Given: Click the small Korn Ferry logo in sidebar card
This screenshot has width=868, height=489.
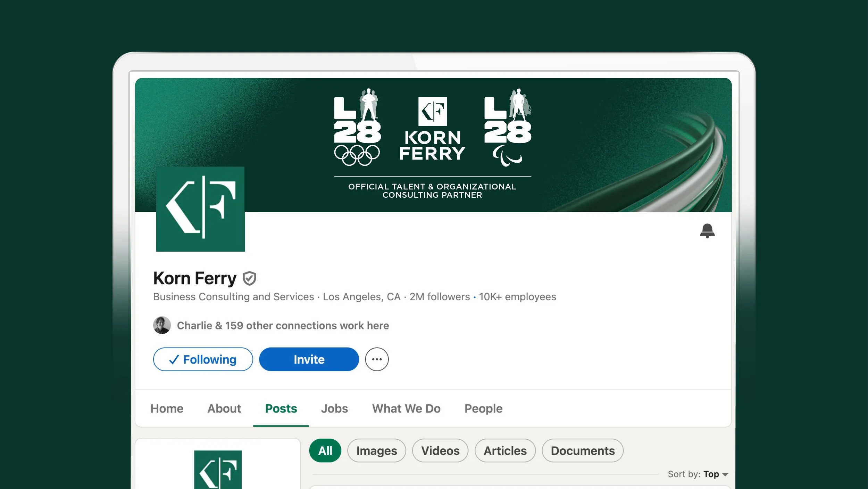Looking at the screenshot, I should (x=218, y=470).
